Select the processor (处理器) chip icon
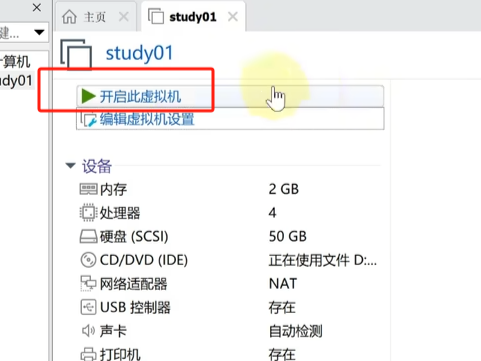The height and width of the screenshot is (361, 481). coord(88,213)
